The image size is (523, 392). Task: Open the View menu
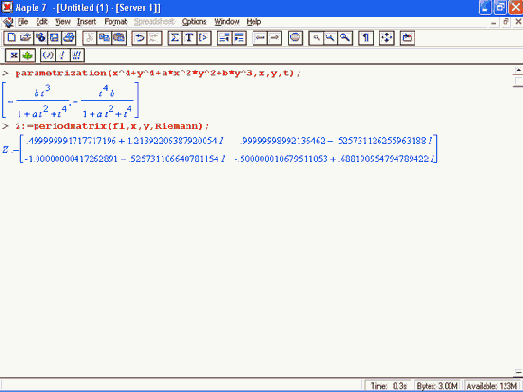tap(63, 22)
